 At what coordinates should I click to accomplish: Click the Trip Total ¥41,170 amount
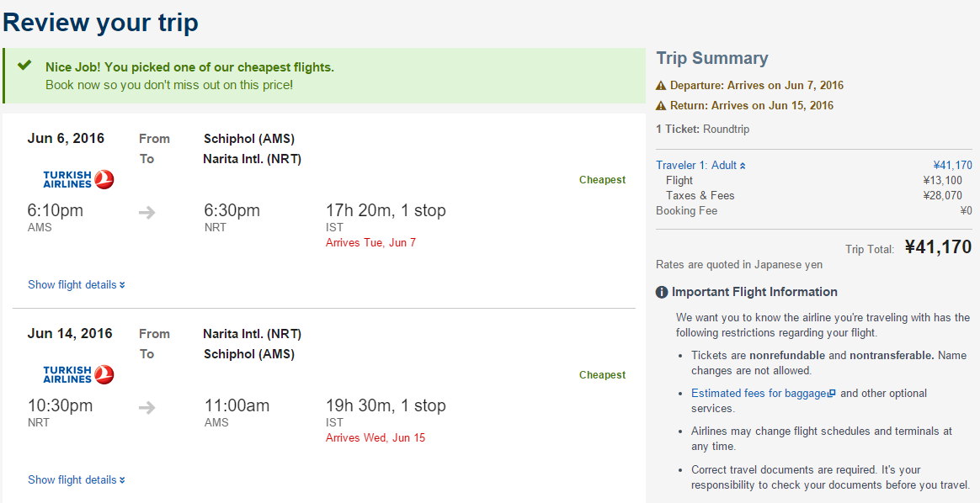(938, 247)
